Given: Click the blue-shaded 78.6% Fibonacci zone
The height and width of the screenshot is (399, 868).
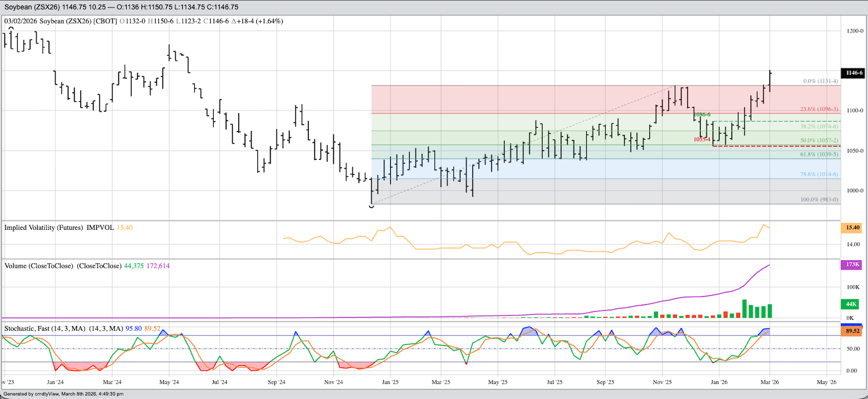Looking at the screenshot, I should click(601, 169).
